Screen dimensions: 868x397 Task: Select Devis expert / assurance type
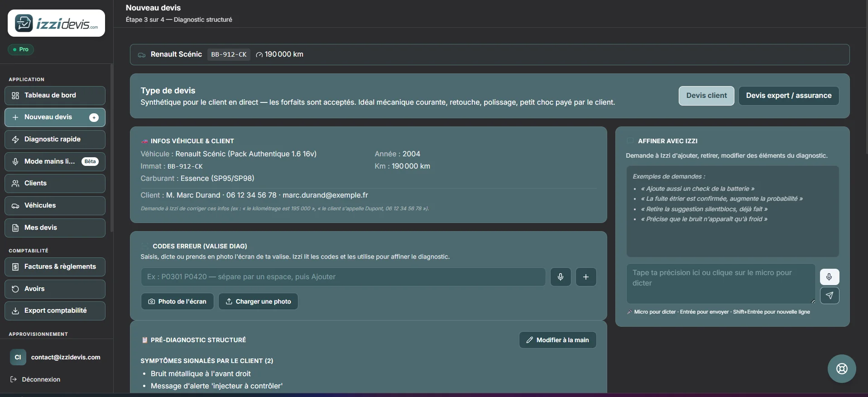(x=789, y=96)
